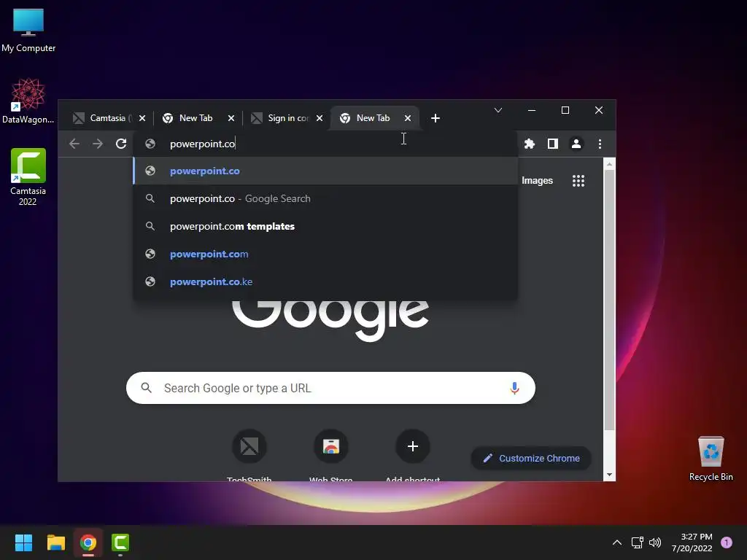
Task: Show hidden system tray icons
Action: click(x=617, y=542)
